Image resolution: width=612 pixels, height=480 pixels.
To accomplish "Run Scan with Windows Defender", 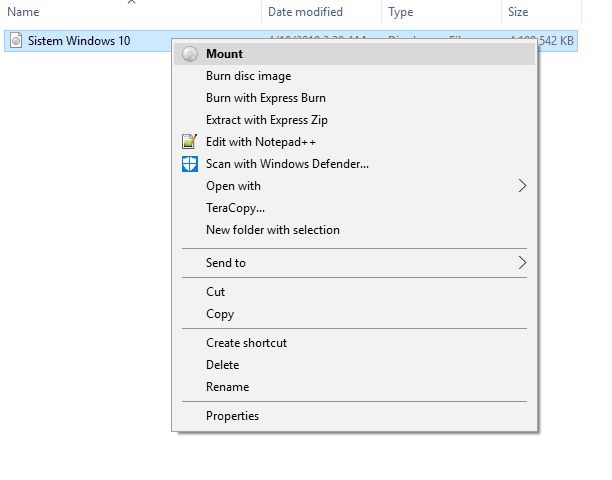I will coord(354,164).
